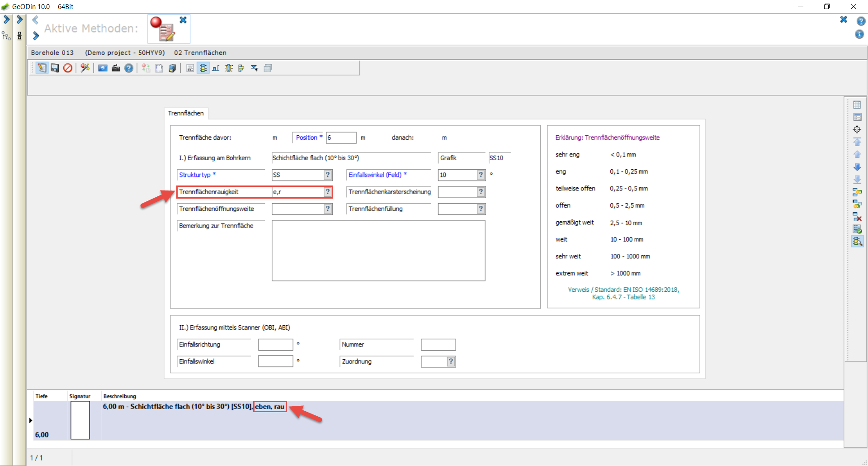The image size is (868, 466).
Task: Click the left chevron near Aktive Methoden
Action: [35, 20]
